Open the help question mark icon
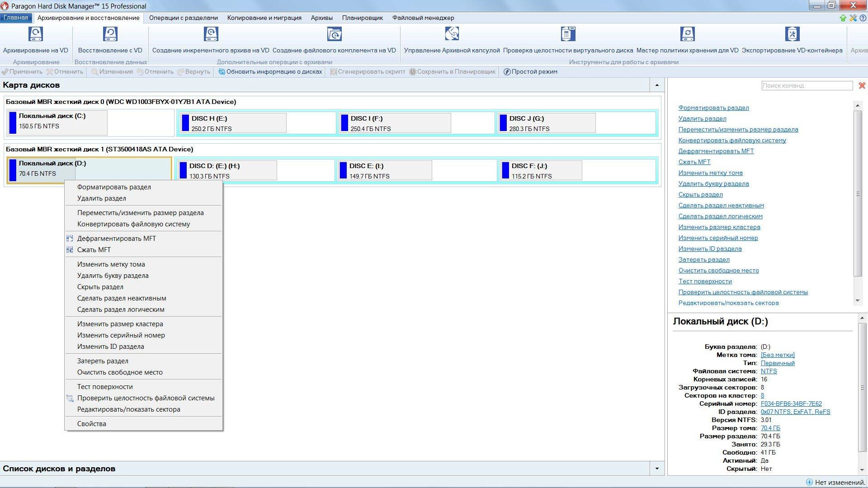 [x=863, y=18]
